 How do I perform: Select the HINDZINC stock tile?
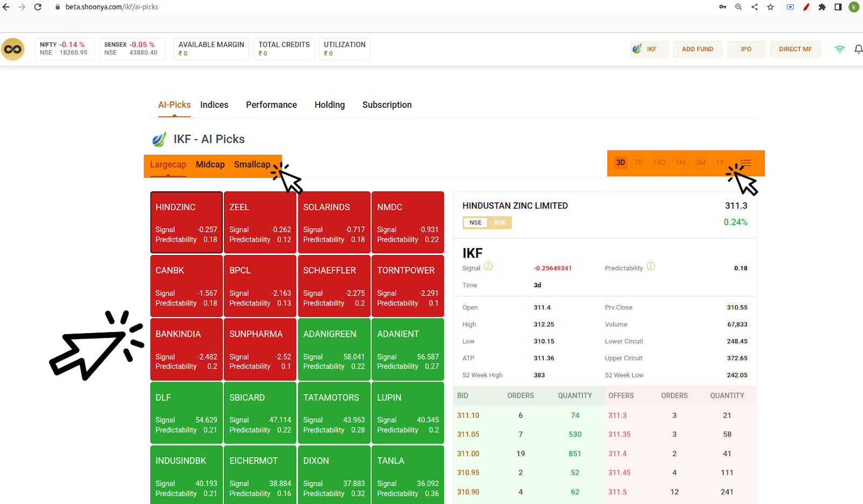point(187,222)
